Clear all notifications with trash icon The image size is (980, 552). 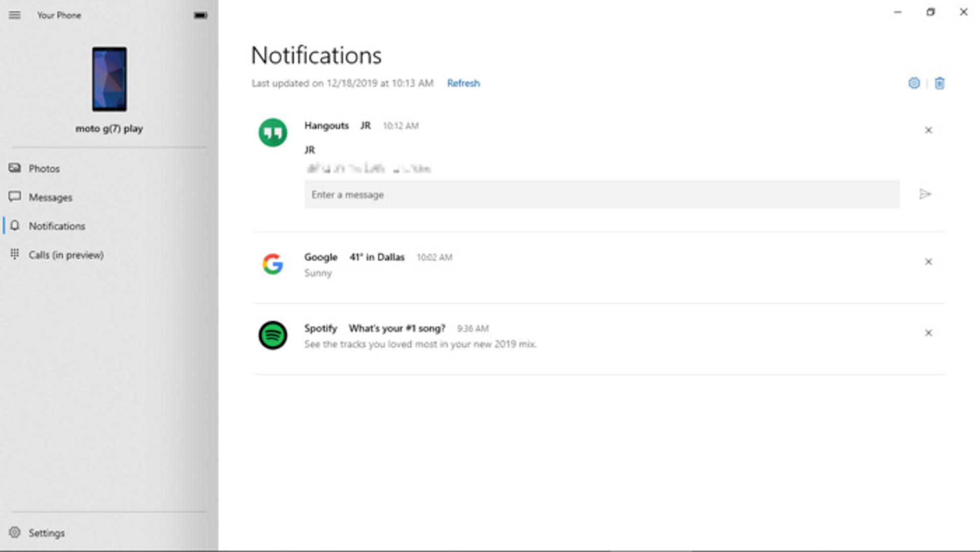[x=940, y=83]
